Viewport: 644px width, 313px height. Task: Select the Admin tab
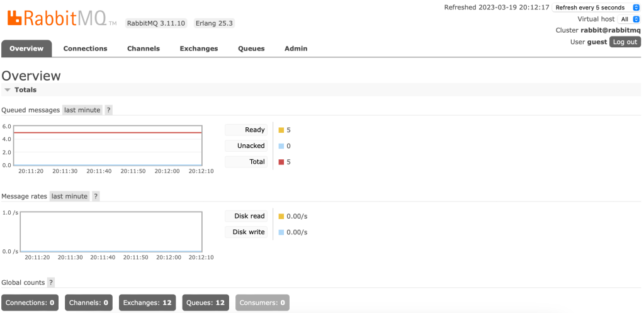[x=296, y=48]
